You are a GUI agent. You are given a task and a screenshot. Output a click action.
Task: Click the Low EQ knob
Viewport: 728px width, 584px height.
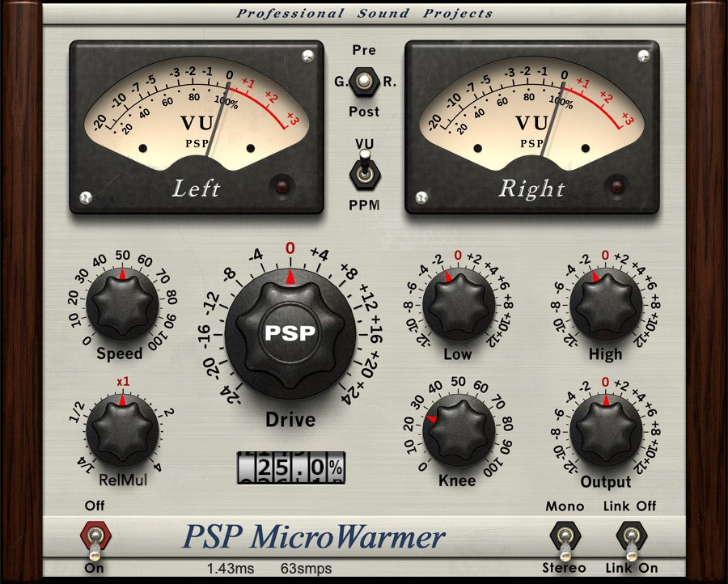[x=459, y=306]
